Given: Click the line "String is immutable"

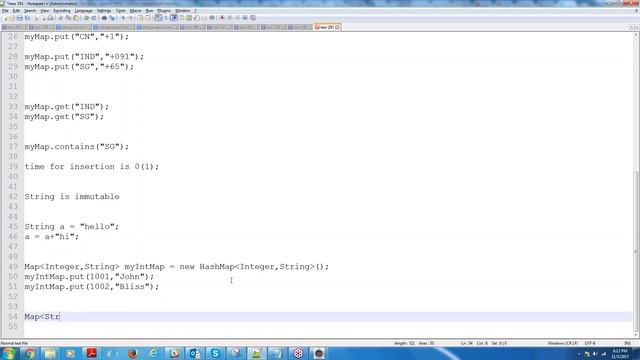Looking at the screenshot, I should 72,197.
